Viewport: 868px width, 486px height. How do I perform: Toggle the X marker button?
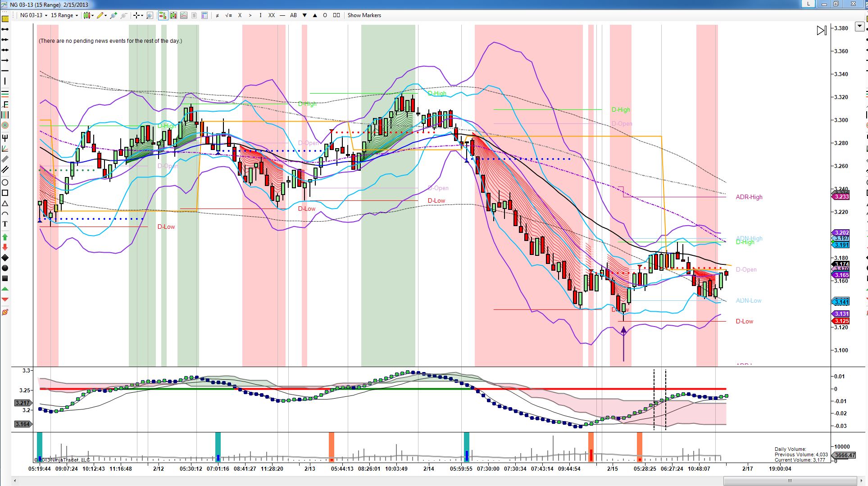(240, 15)
